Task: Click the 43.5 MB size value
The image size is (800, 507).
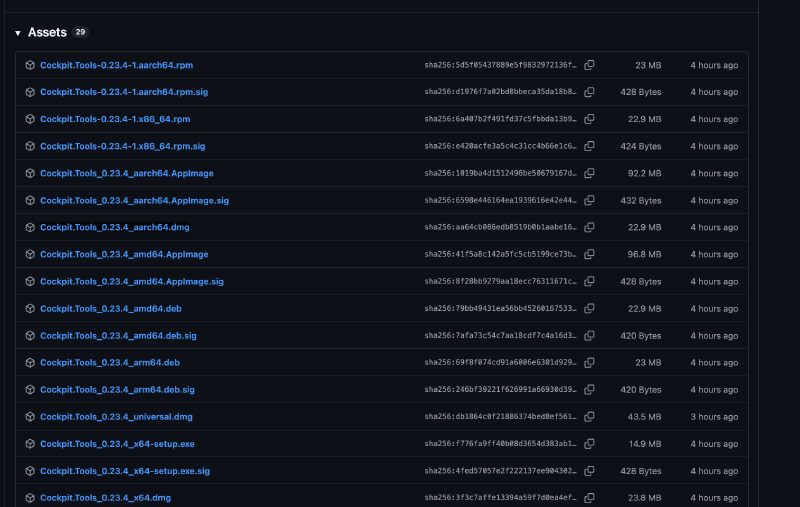Action: pyautogui.click(x=644, y=417)
